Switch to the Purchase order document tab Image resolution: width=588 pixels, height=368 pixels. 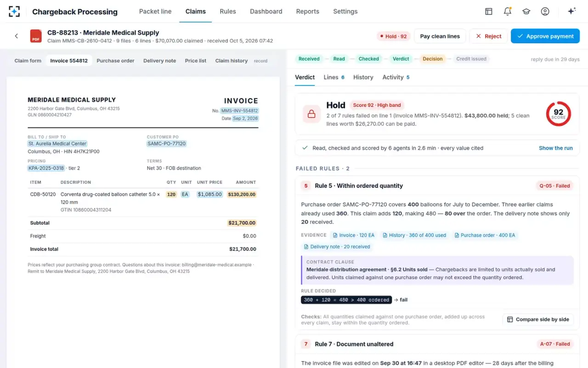click(115, 61)
